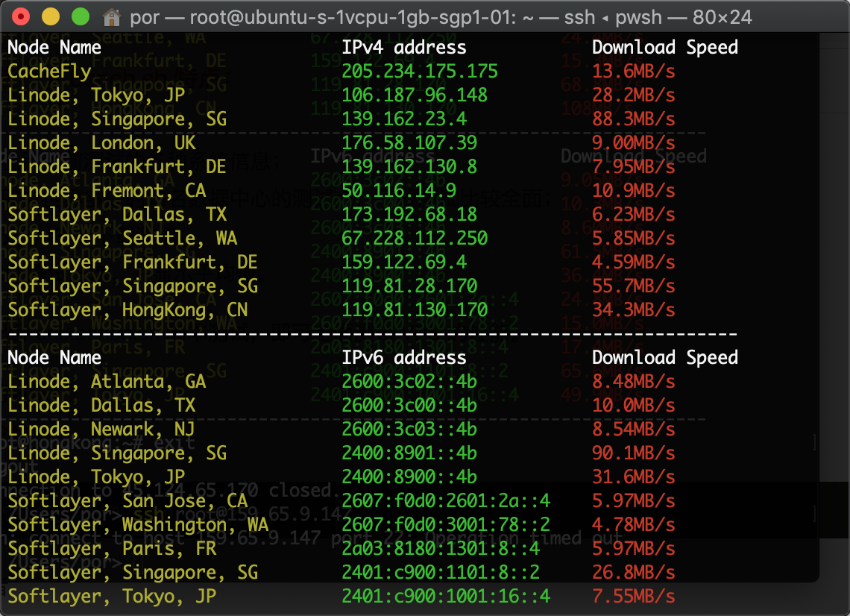Click the green zoom window button
The image size is (850, 616).
tap(81, 17)
